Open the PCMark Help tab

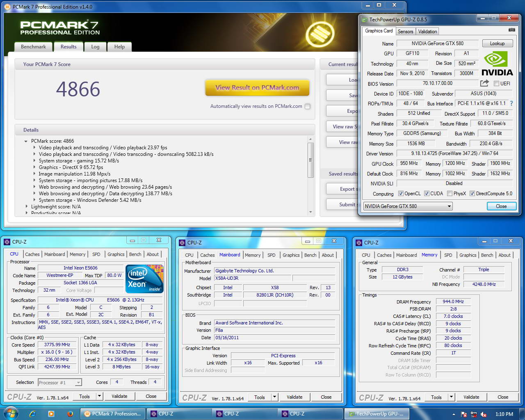pyautogui.click(x=119, y=47)
